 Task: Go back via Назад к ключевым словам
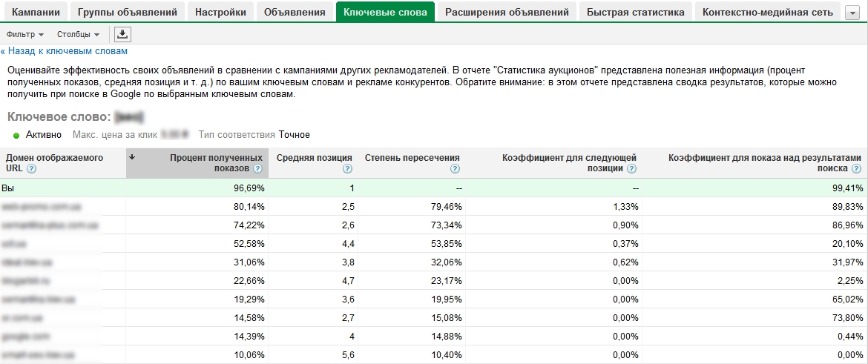point(64,51)
